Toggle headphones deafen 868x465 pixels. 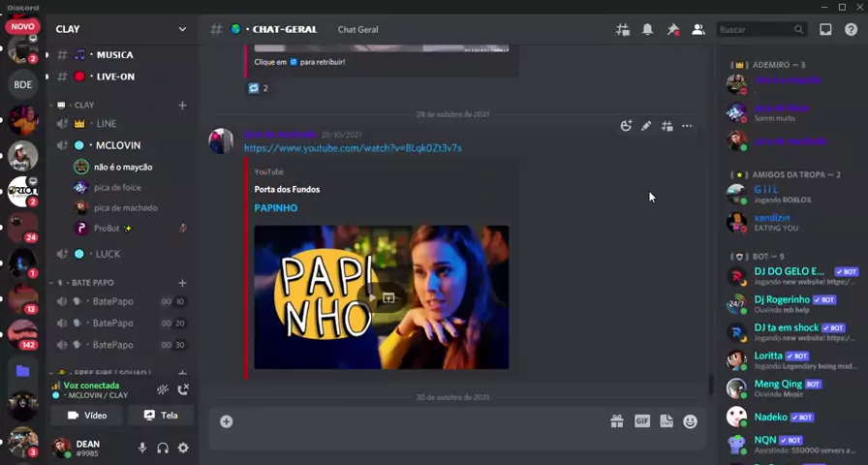pos(163,448)
